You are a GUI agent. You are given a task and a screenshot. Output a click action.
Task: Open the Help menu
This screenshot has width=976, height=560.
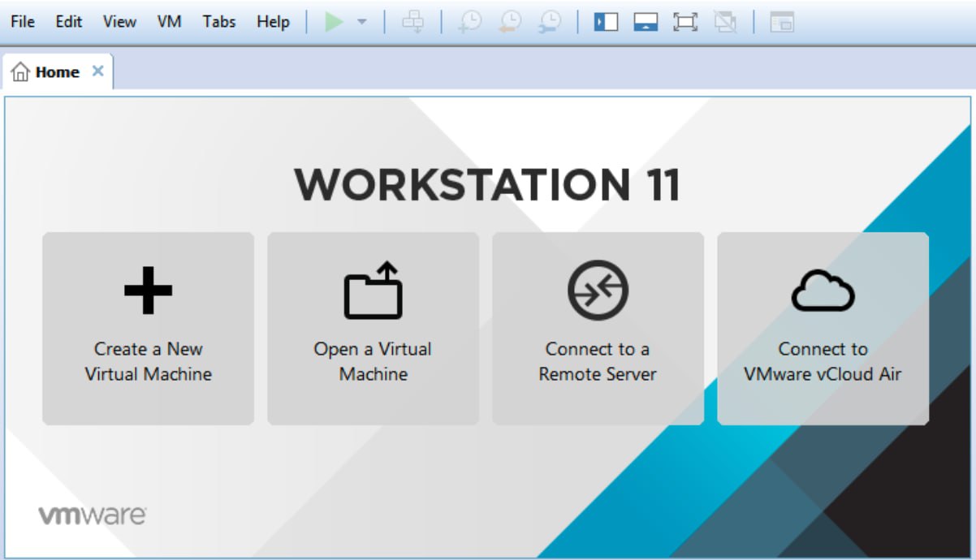[x=273, y=22]
